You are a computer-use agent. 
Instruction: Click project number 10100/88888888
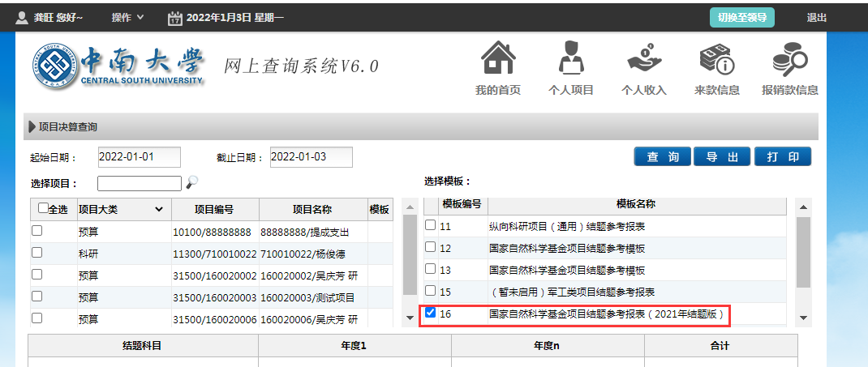tap(212, 233)
